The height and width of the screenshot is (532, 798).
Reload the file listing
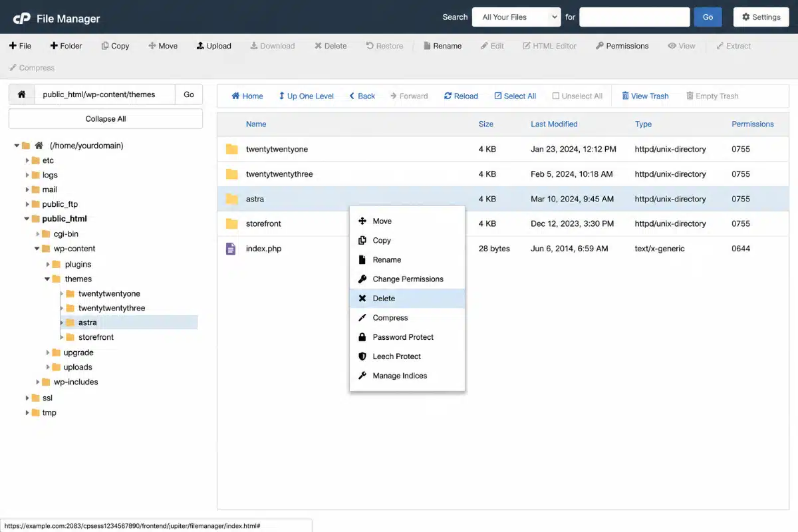click(x=461, y=96)
